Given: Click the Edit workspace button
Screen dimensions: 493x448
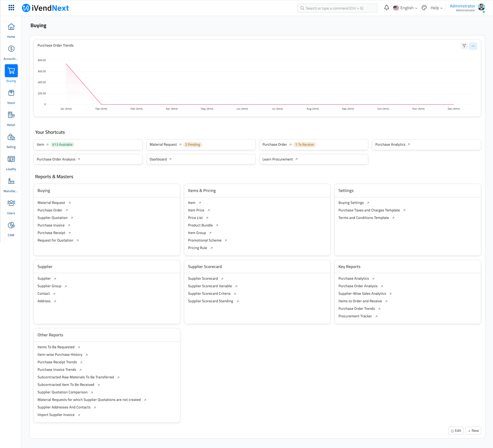Looking at the screenshot, I should (456, 430).
